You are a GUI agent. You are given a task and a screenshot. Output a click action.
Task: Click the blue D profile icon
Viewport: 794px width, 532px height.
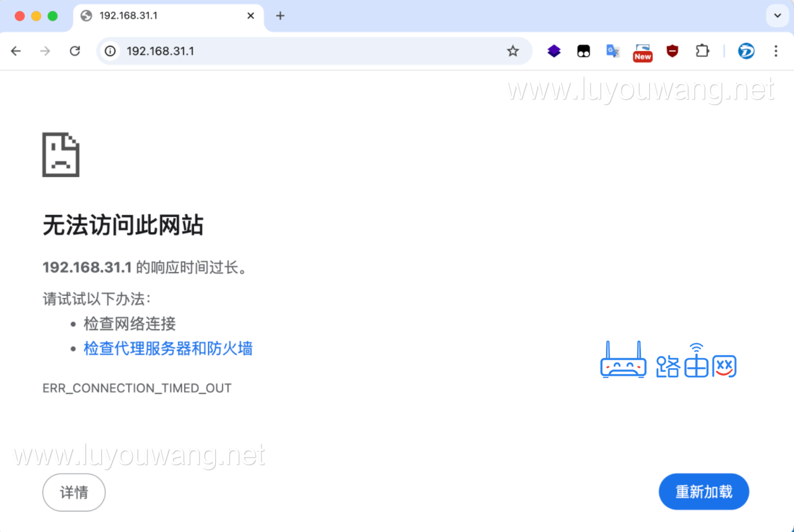[x=746, y=51]
